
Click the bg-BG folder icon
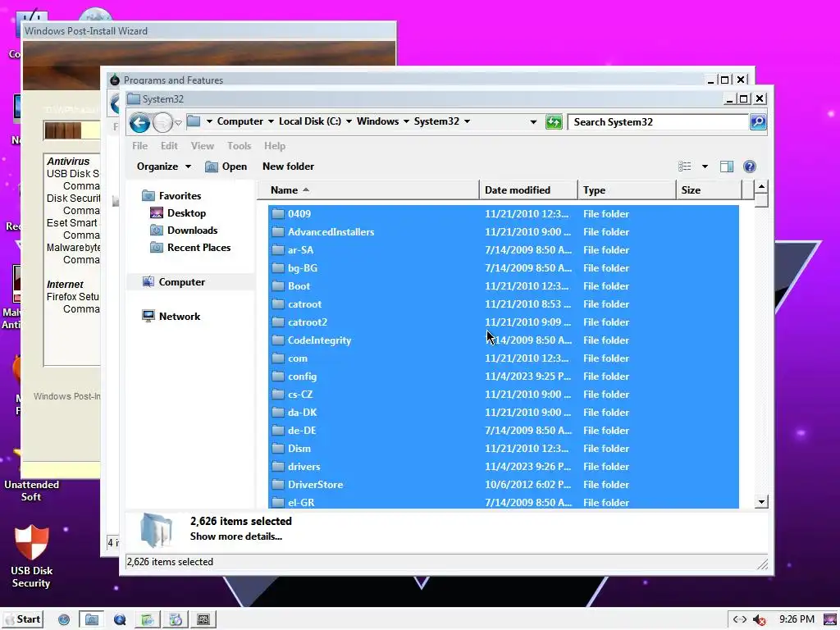(277, 268)
